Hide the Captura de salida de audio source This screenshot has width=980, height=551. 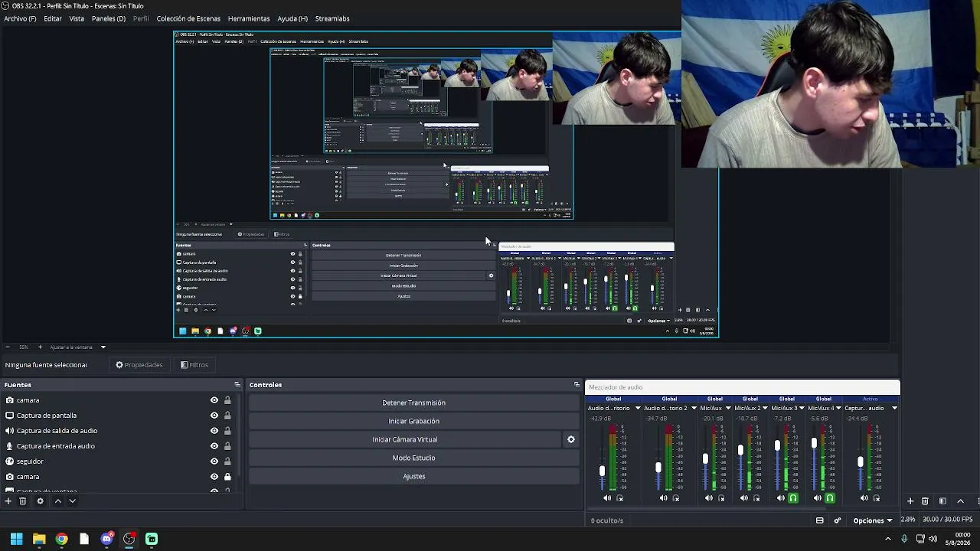(214, 431)
